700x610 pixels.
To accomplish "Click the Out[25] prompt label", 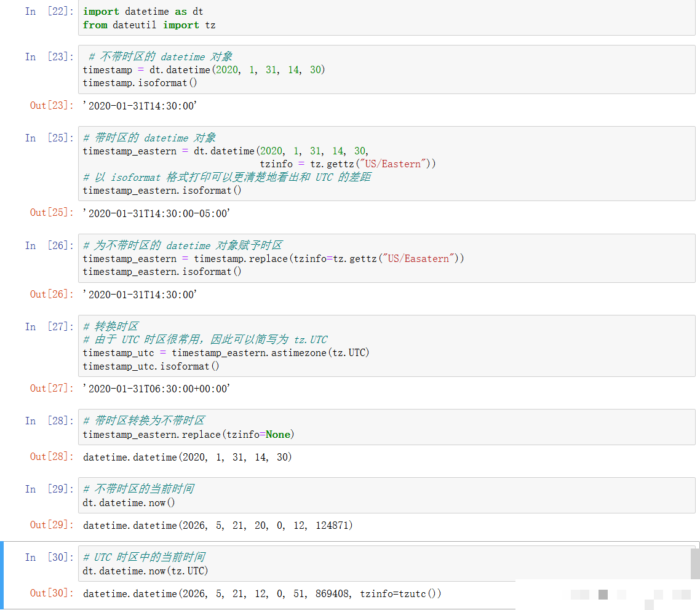I will (x=52, y=213).
